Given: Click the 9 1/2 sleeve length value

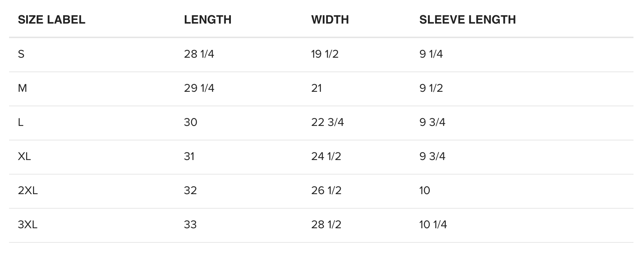Looking at the screenshot, I should (431, 88).
